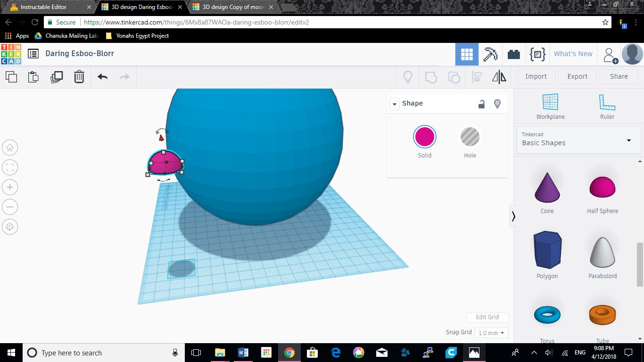Open the Basic Shapes category dropdown
The height and width of the screenshot is (362, 644).
tap(579, 140)
